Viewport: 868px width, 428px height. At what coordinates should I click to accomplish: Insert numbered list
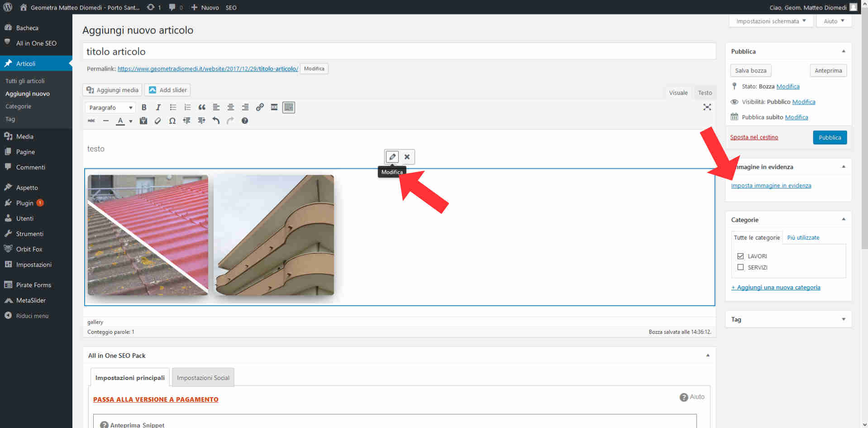(x=187, y=107)
